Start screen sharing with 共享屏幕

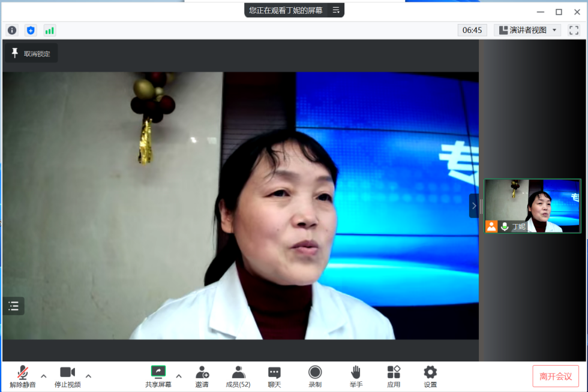[158, 376]
